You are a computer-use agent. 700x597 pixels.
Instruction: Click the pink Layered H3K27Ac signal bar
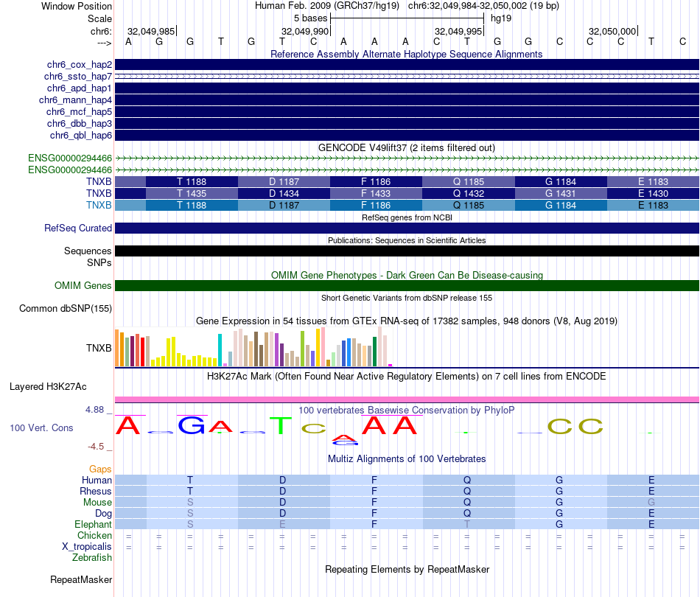tap(407, 399)
